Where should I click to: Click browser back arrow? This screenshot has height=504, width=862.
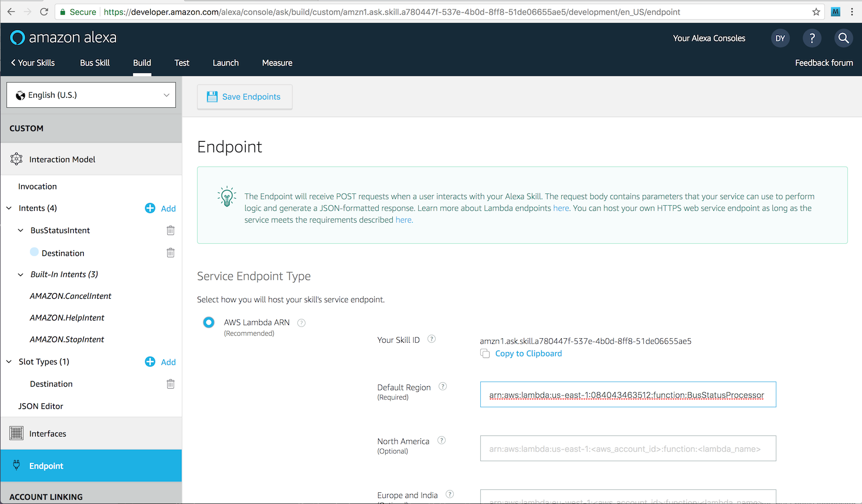click(11, 12)
